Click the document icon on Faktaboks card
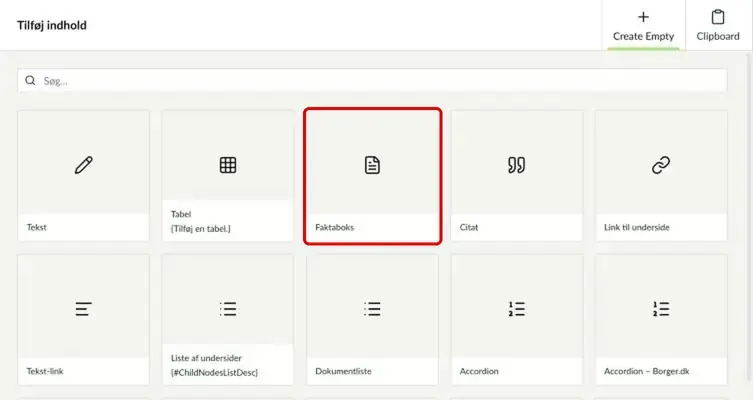Viewport: 753px width, 400px height. (372, 165)
